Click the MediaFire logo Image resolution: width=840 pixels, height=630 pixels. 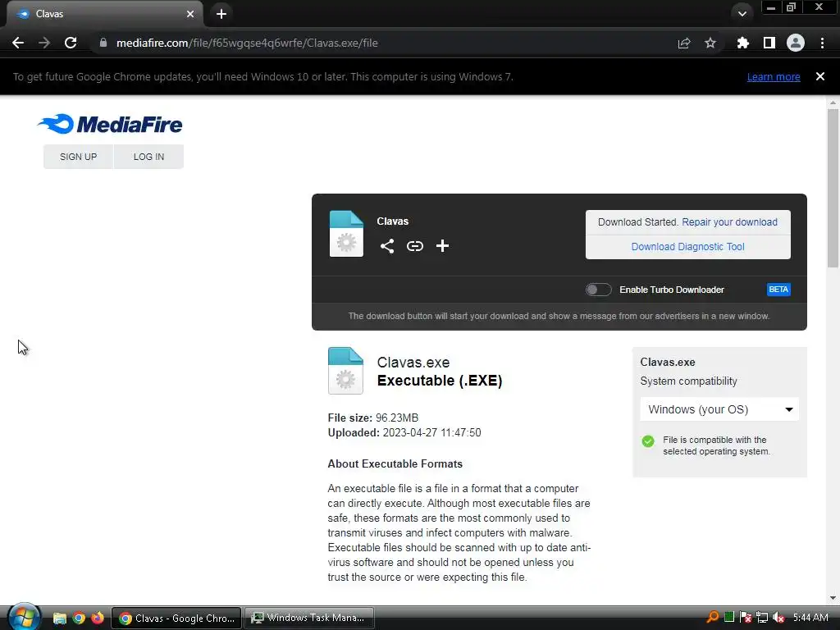(110, 125)
